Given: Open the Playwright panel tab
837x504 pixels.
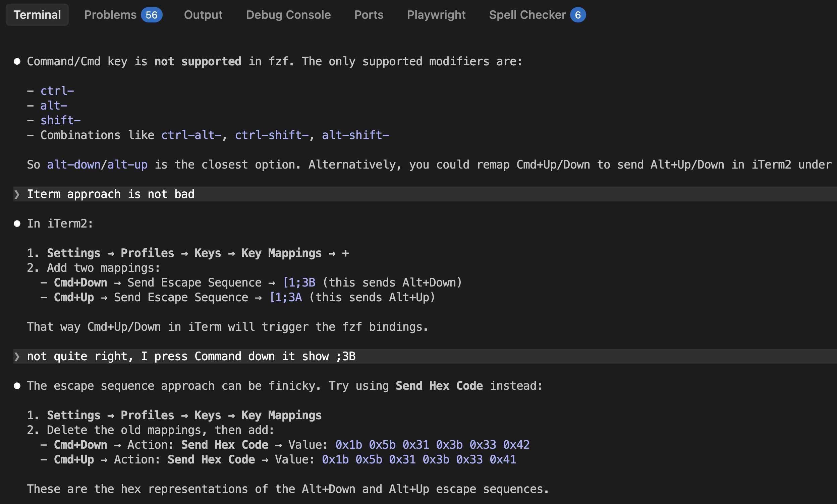Looking at the screenshot, I should (x=436, y=15).
